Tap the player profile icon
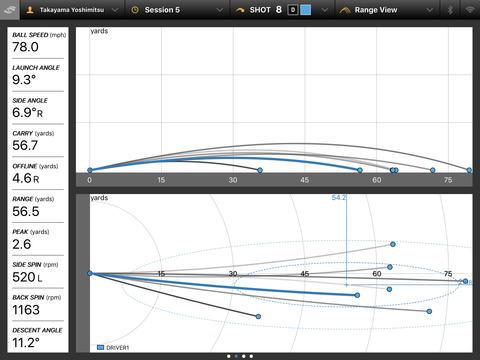Screen dimensions: 480x360 pyautogui.click(x=30, y=10)
